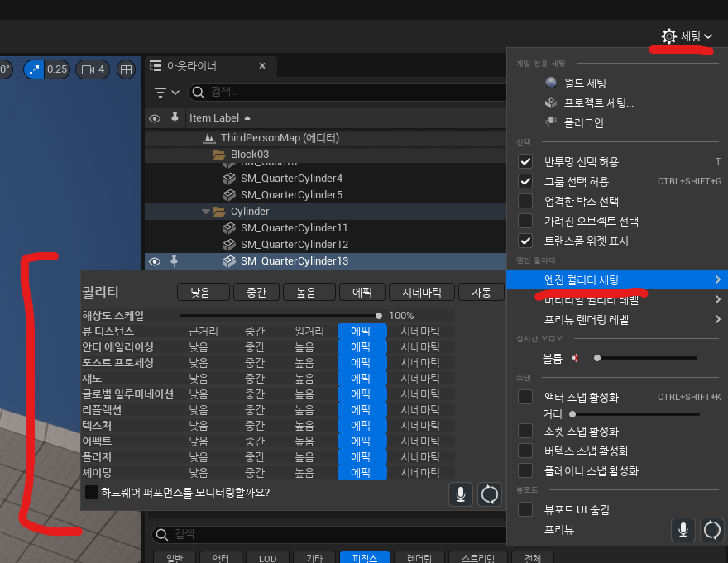Set 텍스처 quality to 에픽
The height and width of the screenshot is (563, 728).
pyautogui.click(x=362, y=426)
